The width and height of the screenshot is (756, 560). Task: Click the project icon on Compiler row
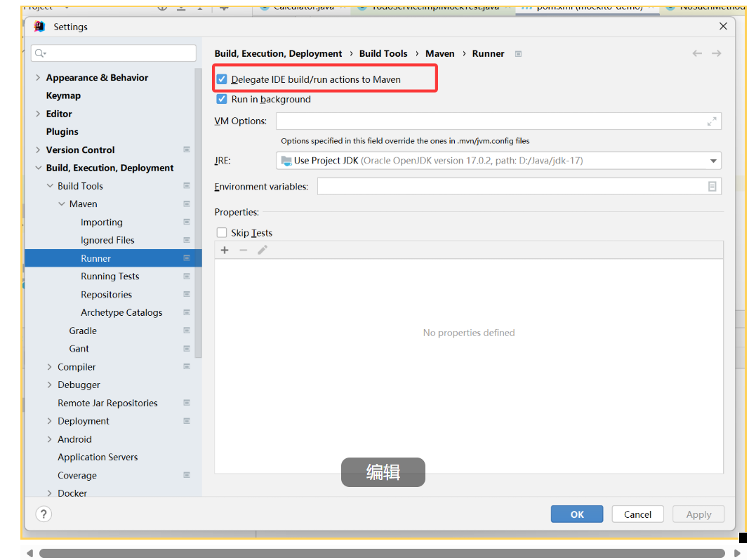(x=187, y=367)
